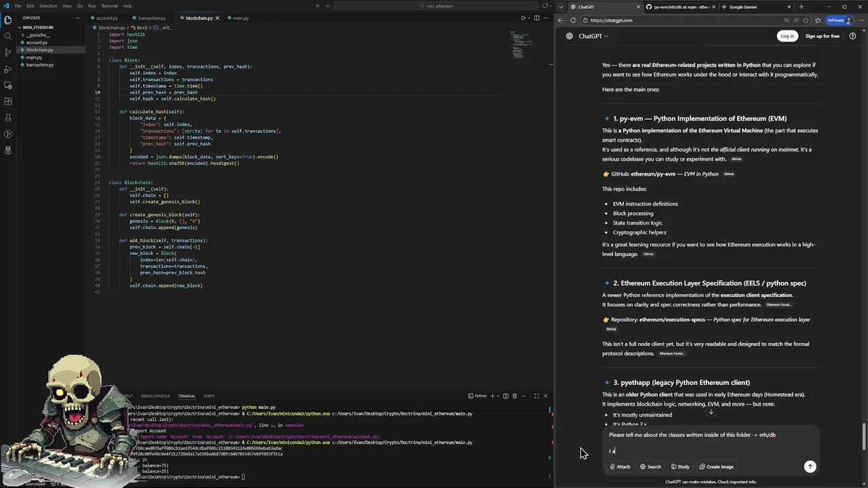This screenshot has height=488, width=868.
Task: Open ChatGPT help question mark icon
Action: (x=852, y=36)
